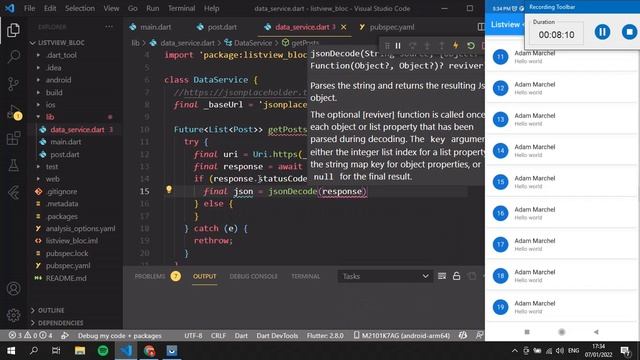Screen dimensions: 640x360
Task: Open the Accounts menu icon
Action: [x=13, y=288]
